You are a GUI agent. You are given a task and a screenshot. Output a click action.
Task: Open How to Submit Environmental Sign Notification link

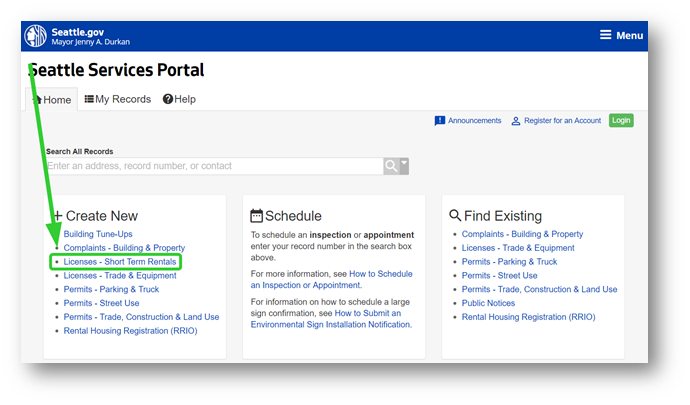tap(331, 319)
